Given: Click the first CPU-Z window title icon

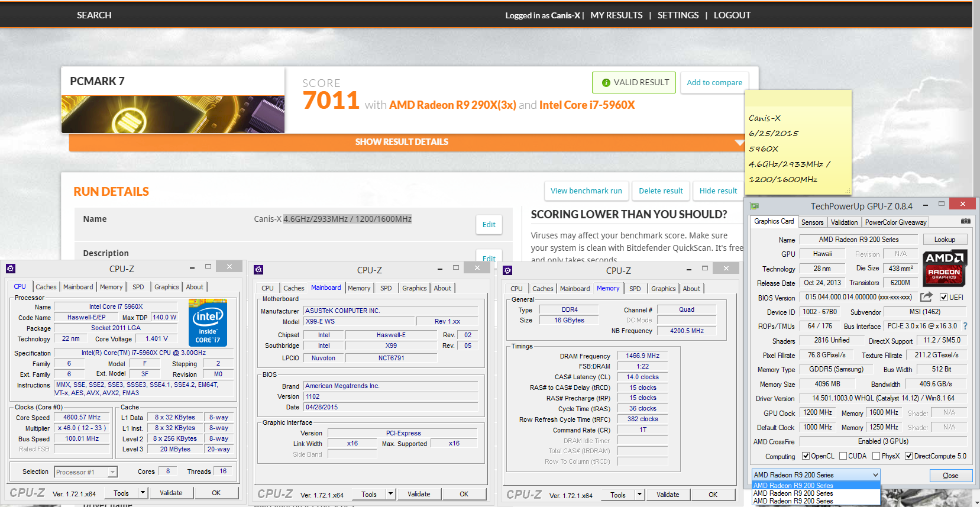Looking at the screenshot, I should pyautogui.click(x=11, y=269).
